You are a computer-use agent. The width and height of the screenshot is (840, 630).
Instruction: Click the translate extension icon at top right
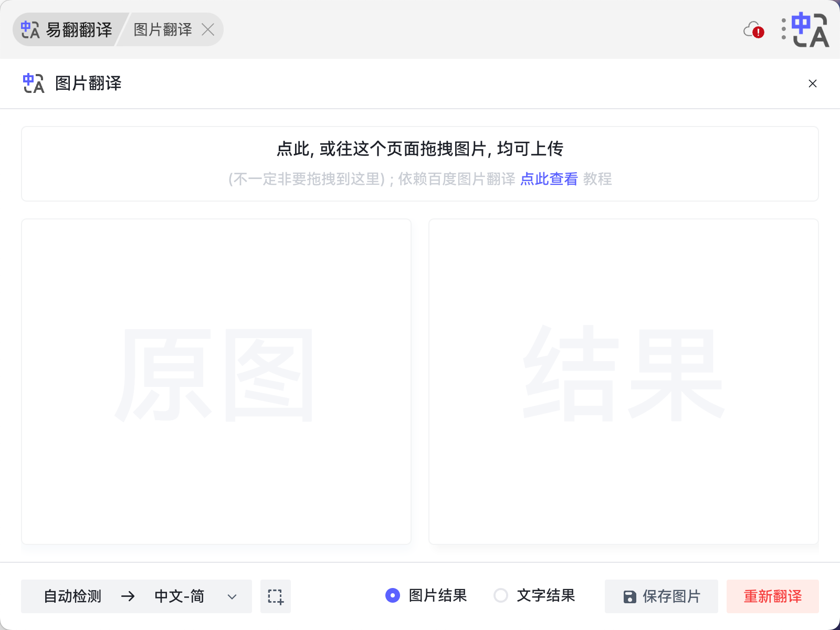coord(812,29)
